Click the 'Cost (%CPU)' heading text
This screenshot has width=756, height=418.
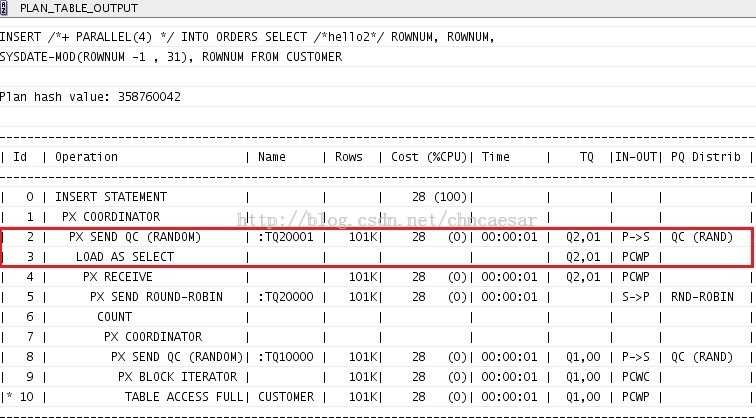(x=429, y=157)
